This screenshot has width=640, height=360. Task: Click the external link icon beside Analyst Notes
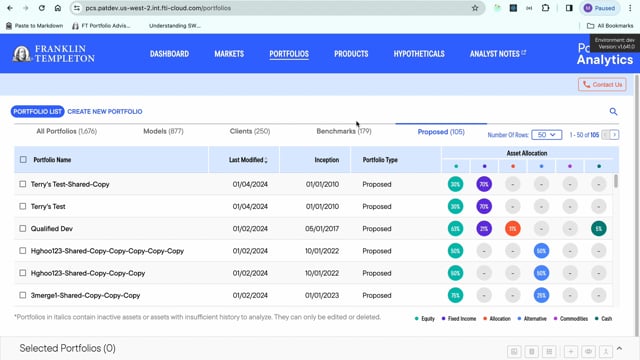click(524, 53)
